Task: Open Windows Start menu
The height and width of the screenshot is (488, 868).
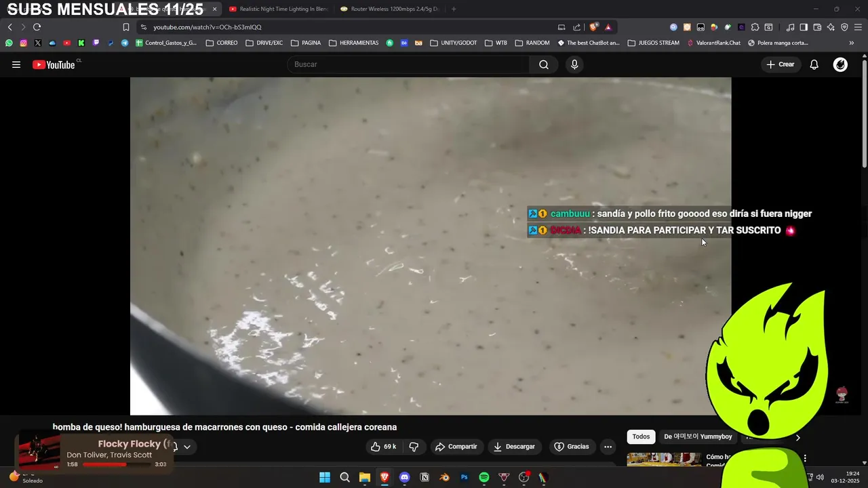Action: (x=325, y=477)
